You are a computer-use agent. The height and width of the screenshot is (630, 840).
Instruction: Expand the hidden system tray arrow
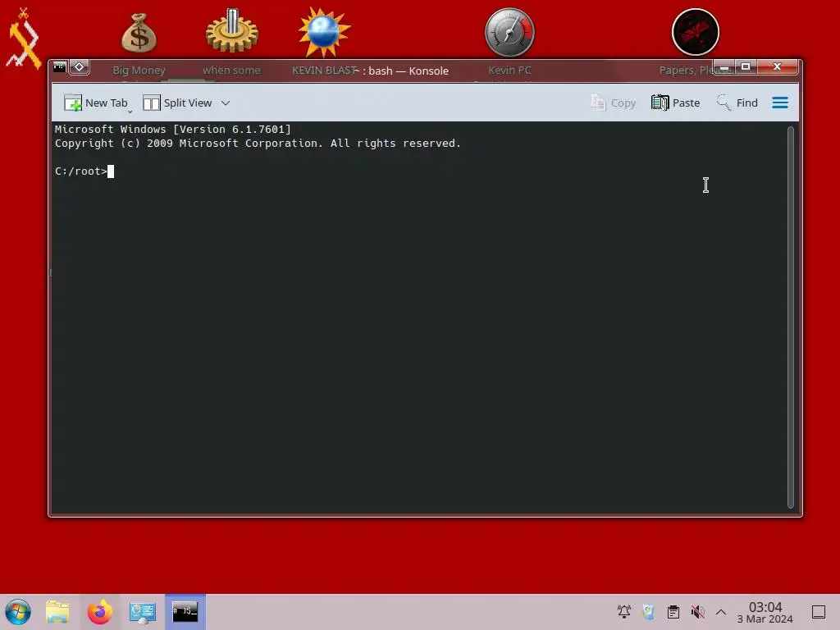(721, 612)
